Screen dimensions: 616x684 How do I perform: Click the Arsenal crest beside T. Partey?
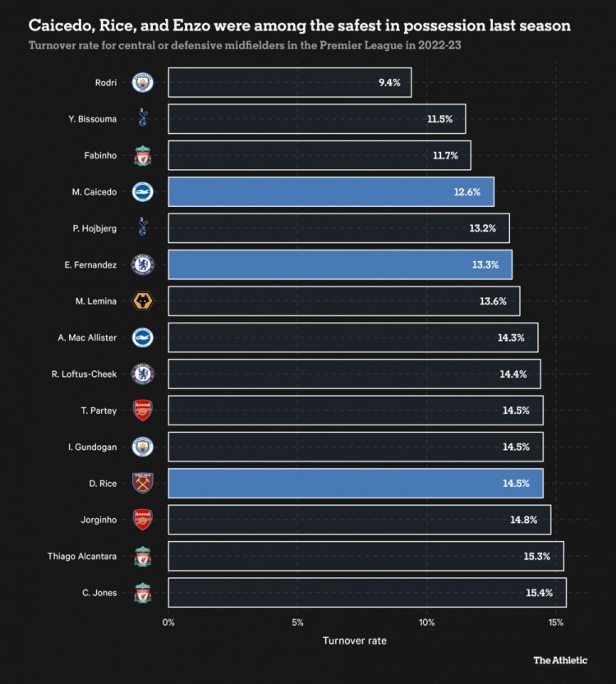point(143,410)
